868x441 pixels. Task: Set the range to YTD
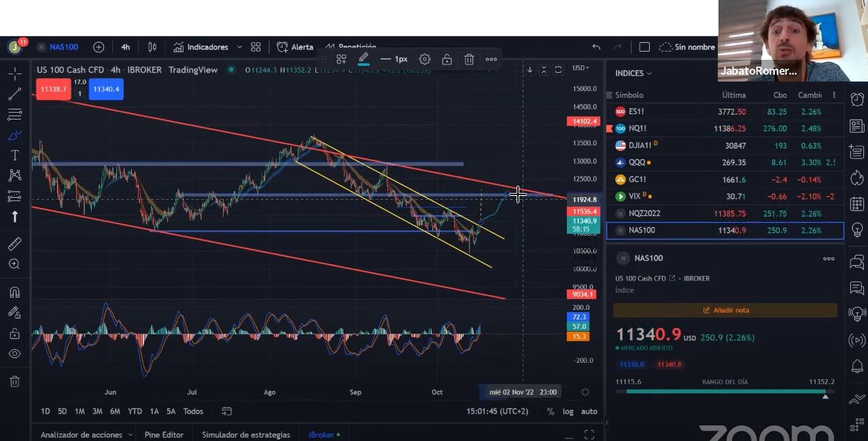click(x=135, y=411)
